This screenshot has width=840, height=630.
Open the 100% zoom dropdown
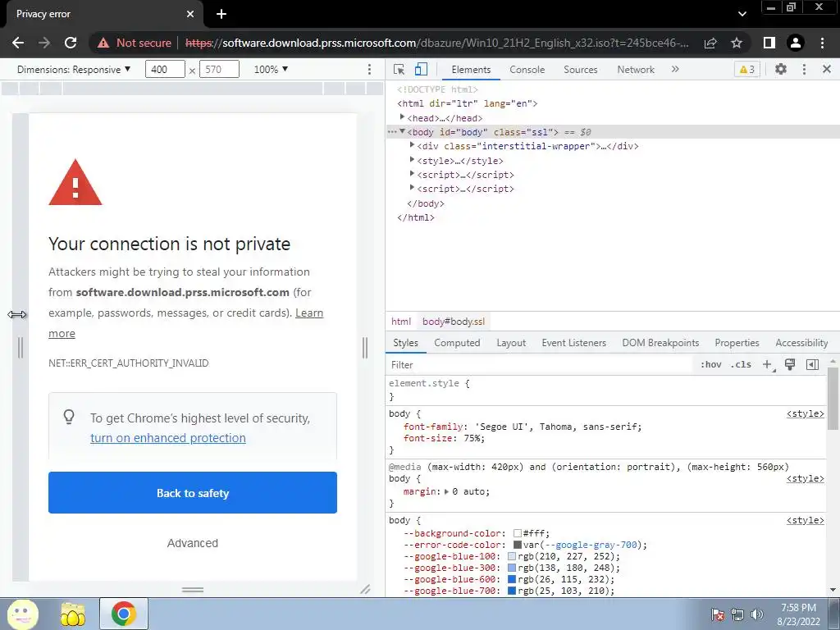click(x=271, y=70)
